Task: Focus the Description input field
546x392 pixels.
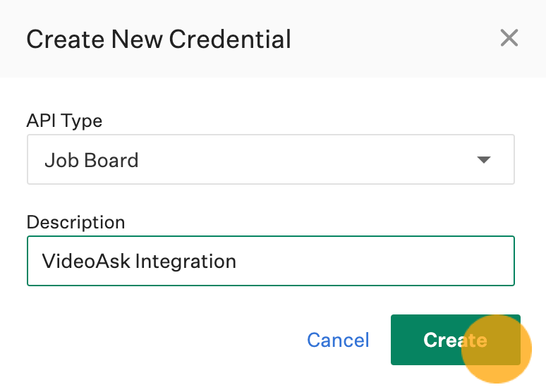Action: 271,261
